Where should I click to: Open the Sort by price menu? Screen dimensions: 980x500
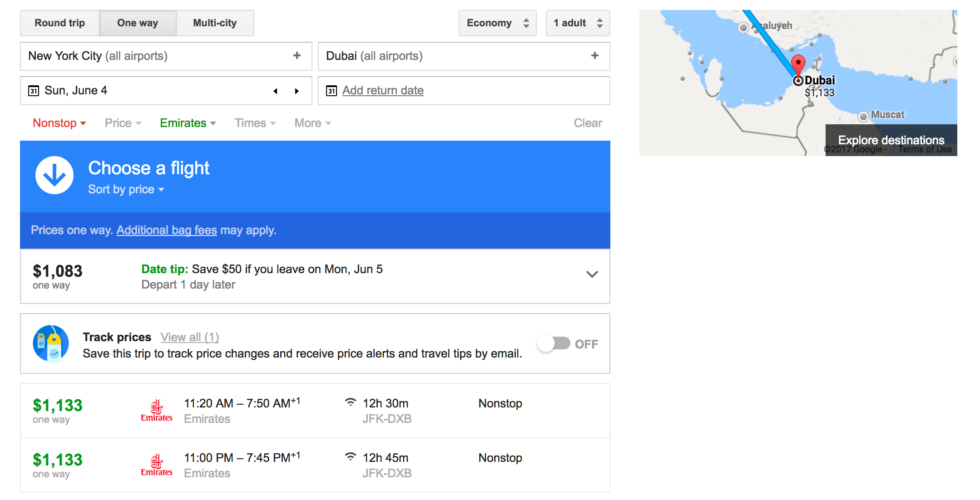click(126, 189)
